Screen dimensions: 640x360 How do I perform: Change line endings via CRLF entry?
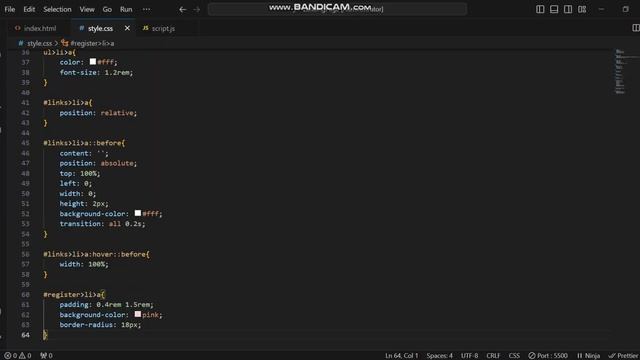tap(493, 356)
